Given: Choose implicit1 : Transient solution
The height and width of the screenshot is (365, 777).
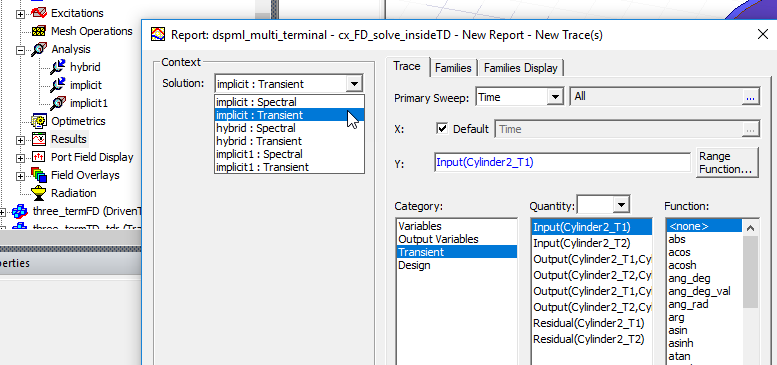Looking at the screenshot, I should (x=289, y=167).
